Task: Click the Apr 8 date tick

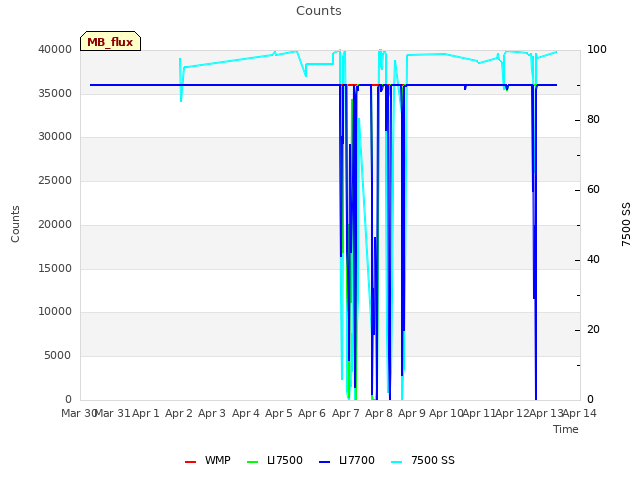Action: [x=379, y=413]
